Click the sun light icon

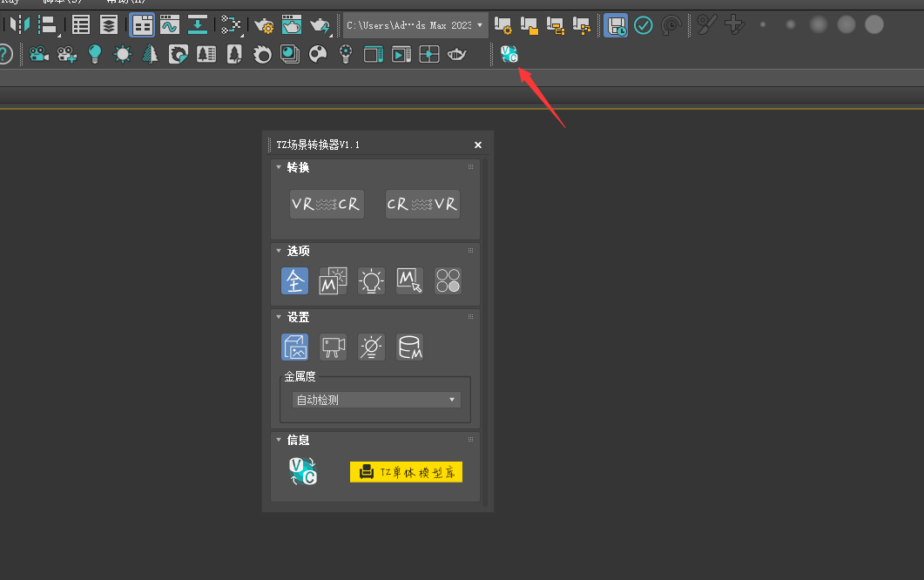(123, 54)
